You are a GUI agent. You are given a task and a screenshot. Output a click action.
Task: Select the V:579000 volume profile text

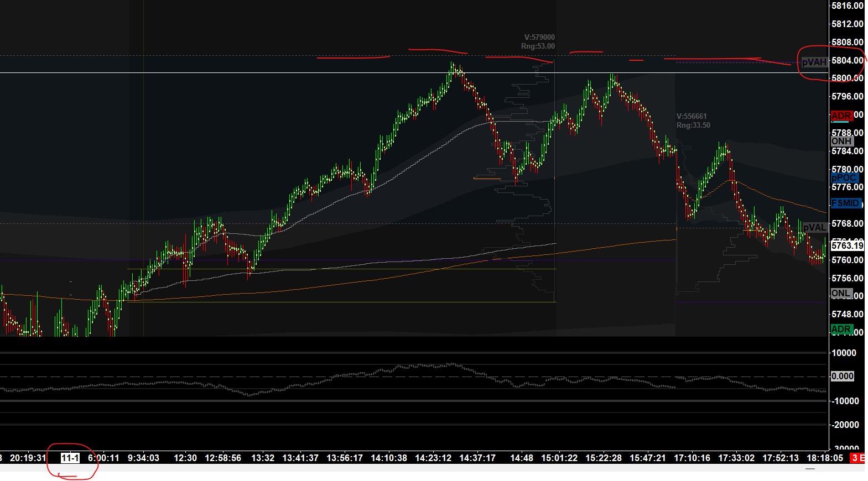539,37
